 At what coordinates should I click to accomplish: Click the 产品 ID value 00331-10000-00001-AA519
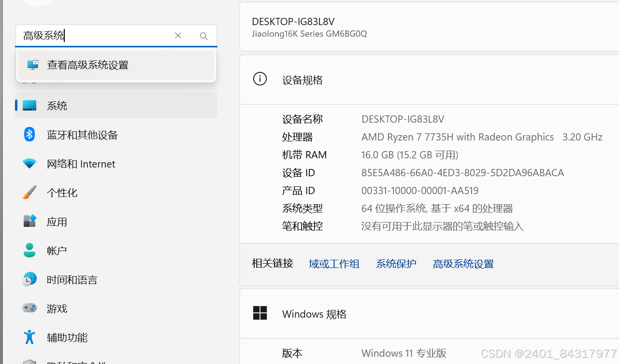tap(420, 191)
